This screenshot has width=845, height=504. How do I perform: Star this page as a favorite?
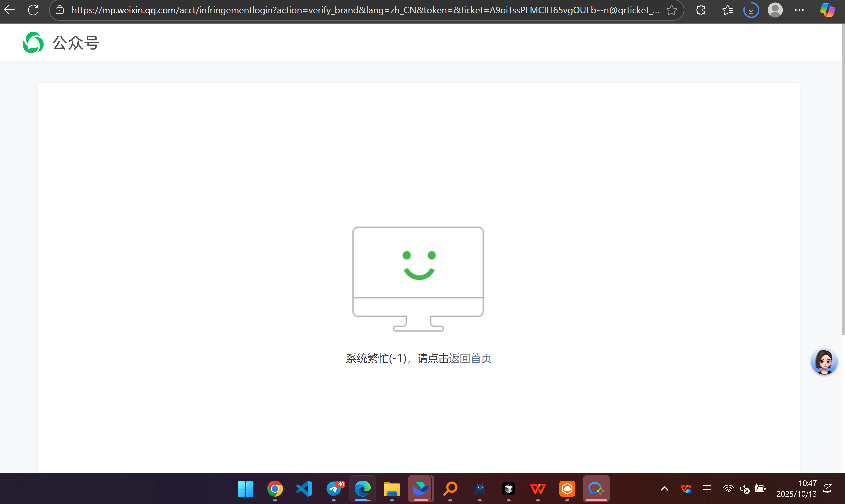coord(671,10)
